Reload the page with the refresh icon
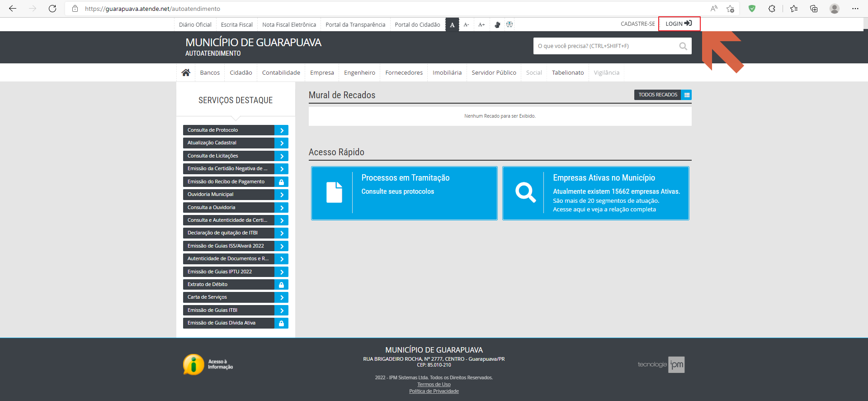This screenshot has height=401, width=868. point(52,9)
